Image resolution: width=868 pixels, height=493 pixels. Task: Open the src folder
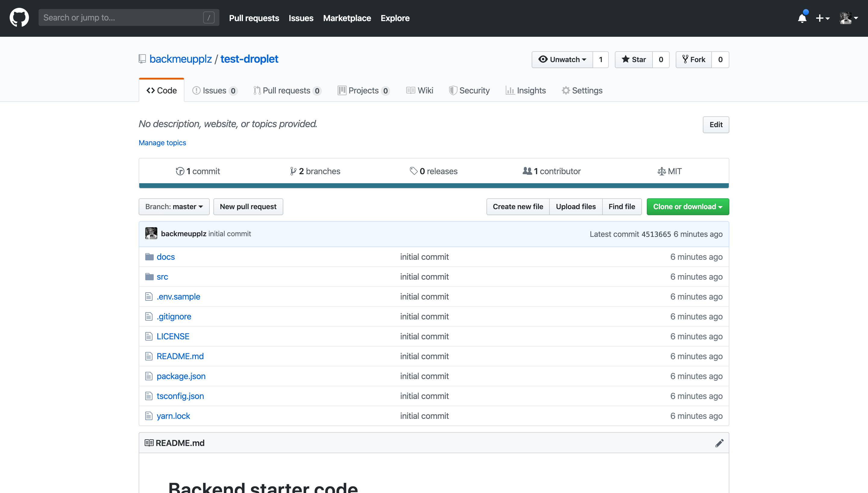[x=162, y=277]
